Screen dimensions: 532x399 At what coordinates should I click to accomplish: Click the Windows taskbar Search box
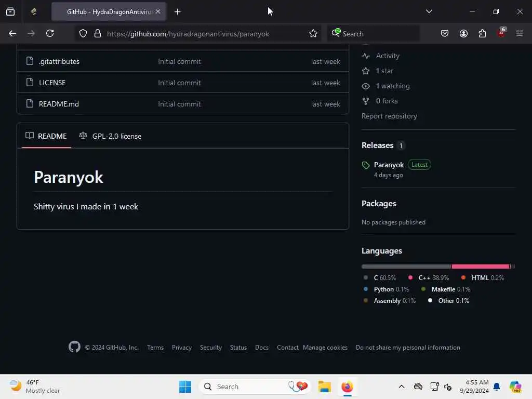(255, 387)
